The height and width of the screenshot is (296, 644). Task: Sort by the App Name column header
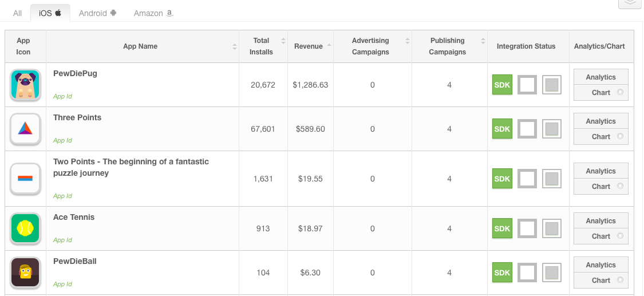[140, 46]
